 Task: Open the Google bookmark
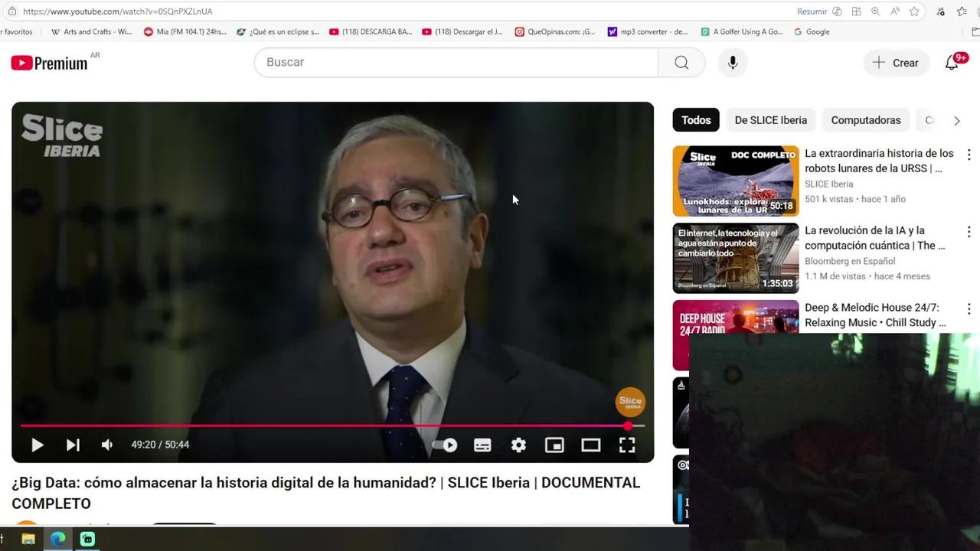[x=812, y=32]
